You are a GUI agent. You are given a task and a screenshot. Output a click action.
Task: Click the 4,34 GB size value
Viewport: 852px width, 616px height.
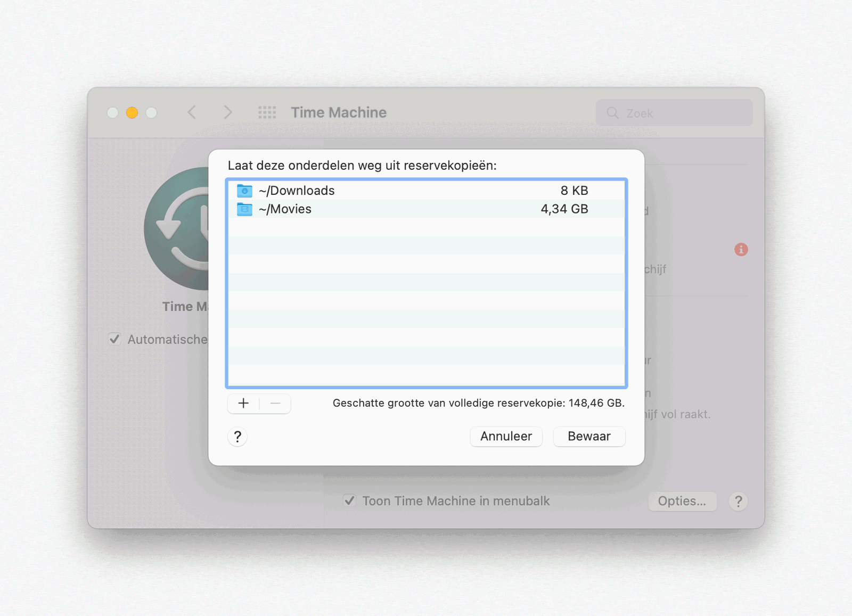click(564, 209)
